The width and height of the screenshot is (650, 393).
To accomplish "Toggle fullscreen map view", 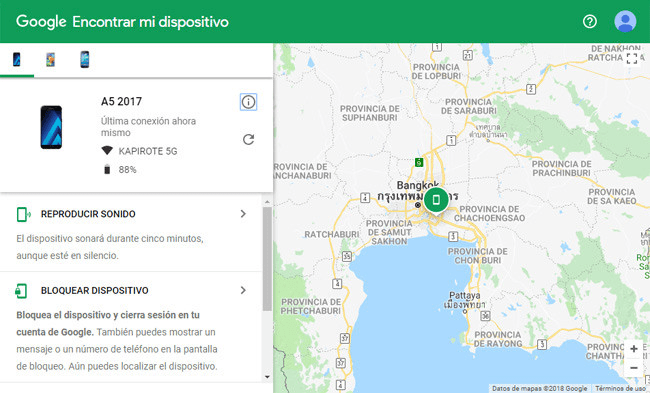I will (632, 58).
